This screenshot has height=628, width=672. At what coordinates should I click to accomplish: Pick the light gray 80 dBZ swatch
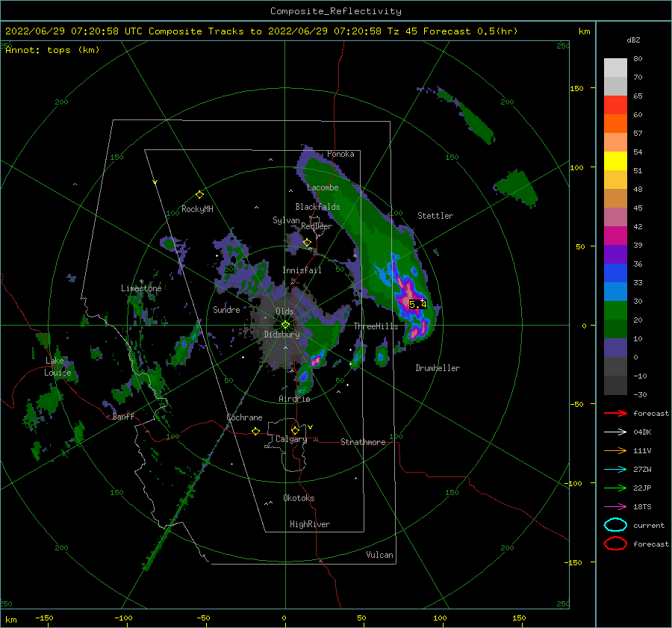pos(615,67)
